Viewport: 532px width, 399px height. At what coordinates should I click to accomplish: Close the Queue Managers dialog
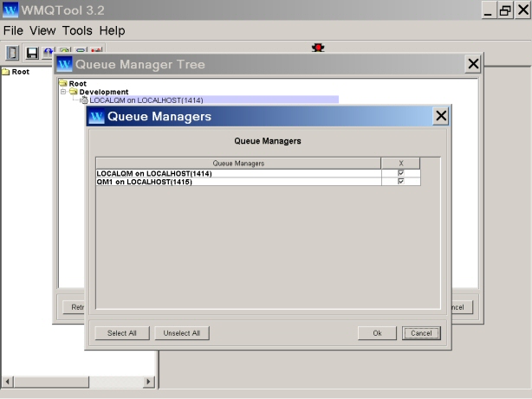pos(441,116)
